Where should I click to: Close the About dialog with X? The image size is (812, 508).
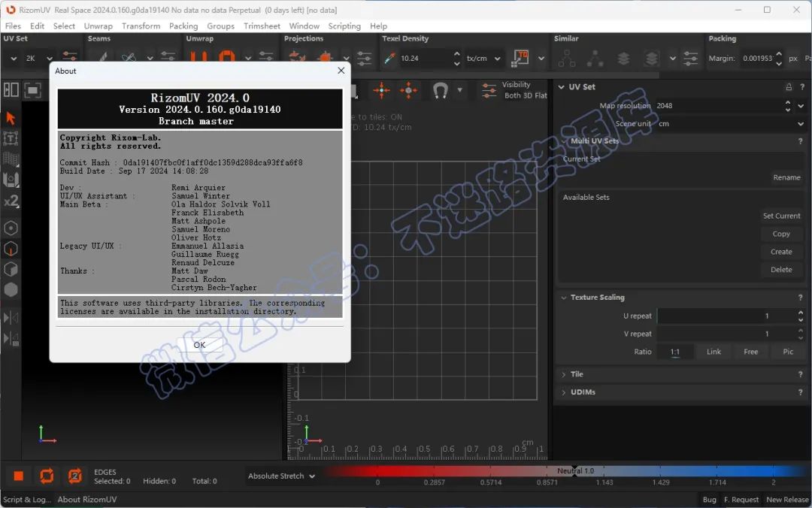pyautogui.click(x=341, y=71)
